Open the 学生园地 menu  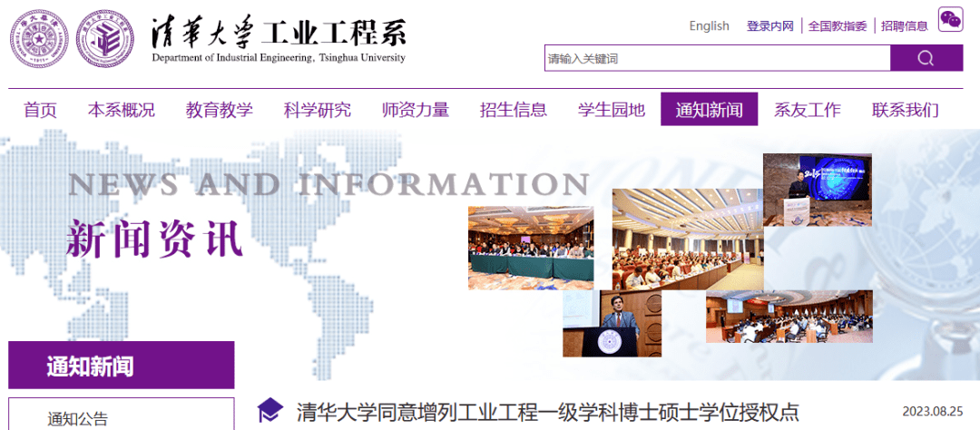(x=612, y=110)
